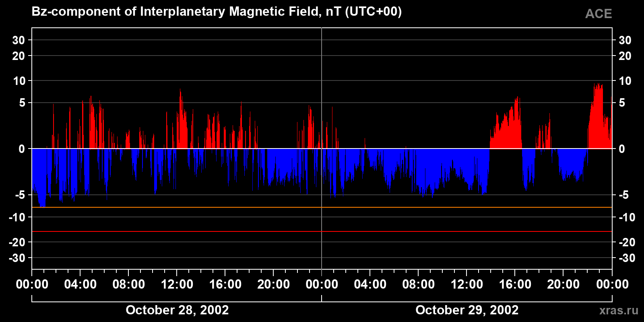
Task: Click the '04:00' label under October 28
Action: click(x=80, y=284)
